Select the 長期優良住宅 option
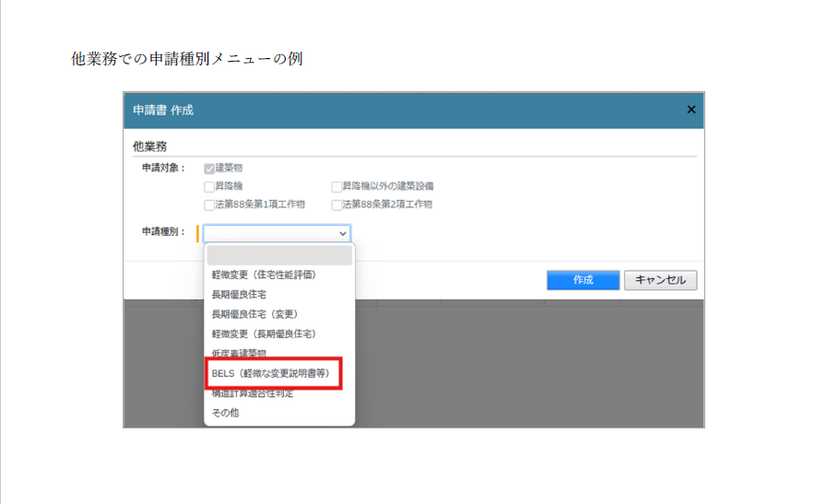Viewport: 838px width, 504px height. coord(239,294)
